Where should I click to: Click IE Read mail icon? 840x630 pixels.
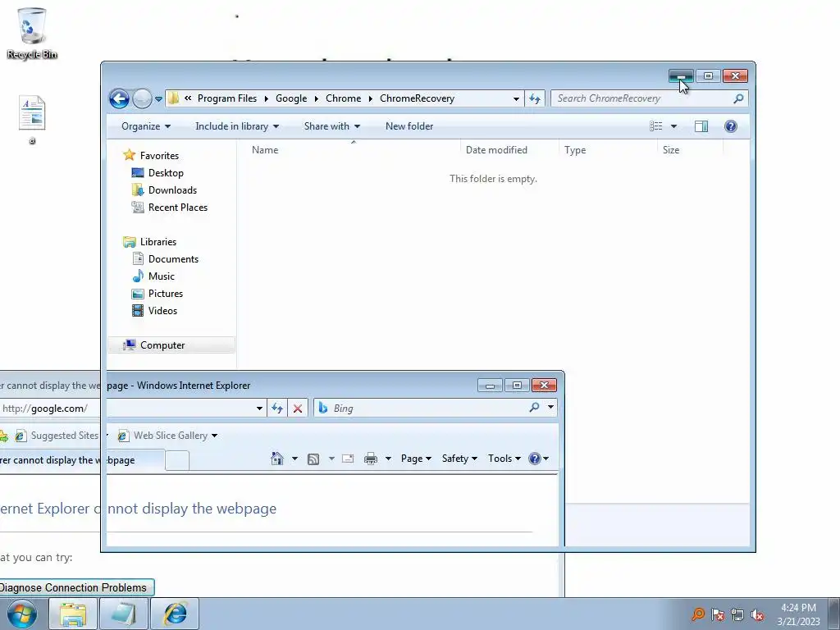pos(348,459)
